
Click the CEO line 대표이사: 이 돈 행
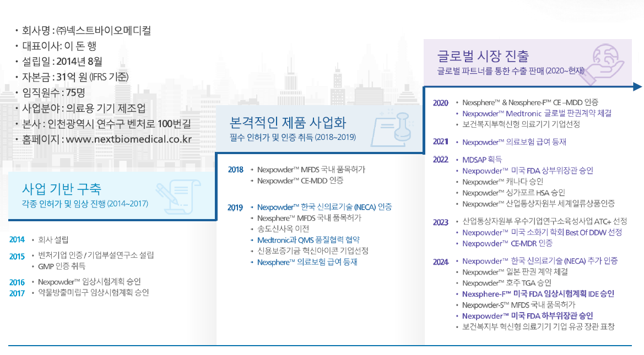coord(59,46)
